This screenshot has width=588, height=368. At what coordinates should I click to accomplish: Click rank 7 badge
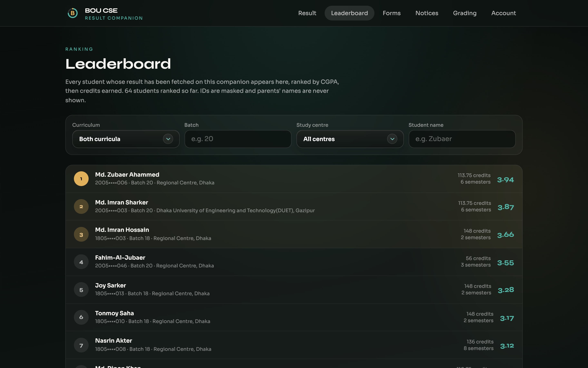[x=81, y=345]
